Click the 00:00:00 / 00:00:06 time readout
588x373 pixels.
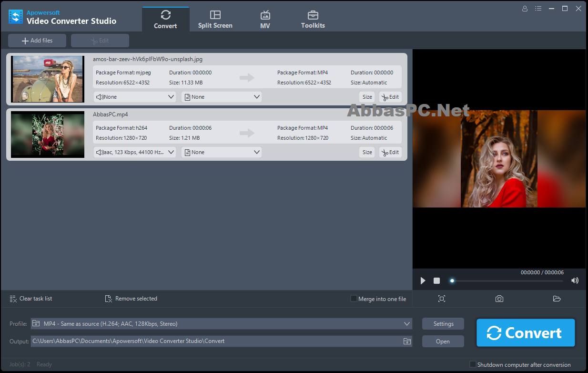coord(542,272)
